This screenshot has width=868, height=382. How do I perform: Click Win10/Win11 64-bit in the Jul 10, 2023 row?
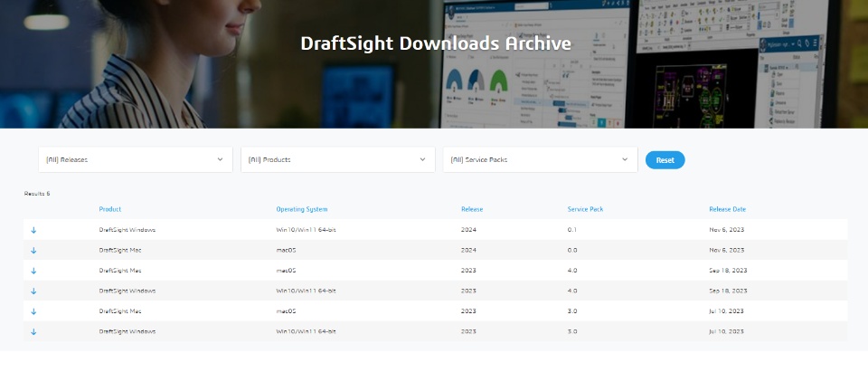(307, 331)
